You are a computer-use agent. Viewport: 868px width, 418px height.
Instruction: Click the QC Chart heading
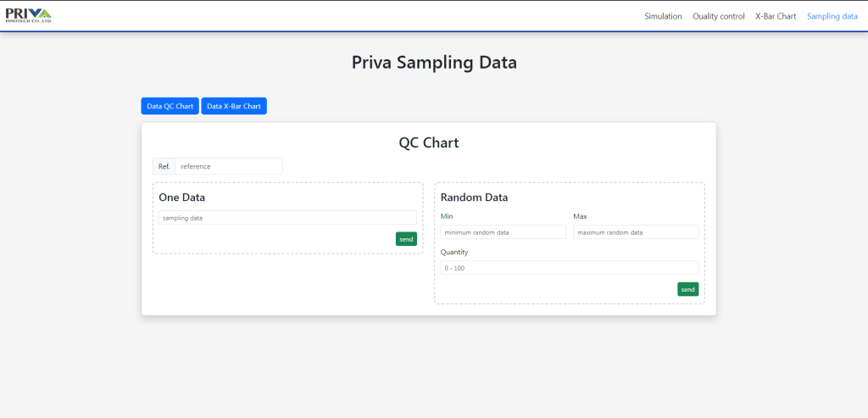click(x=428, y=142)
